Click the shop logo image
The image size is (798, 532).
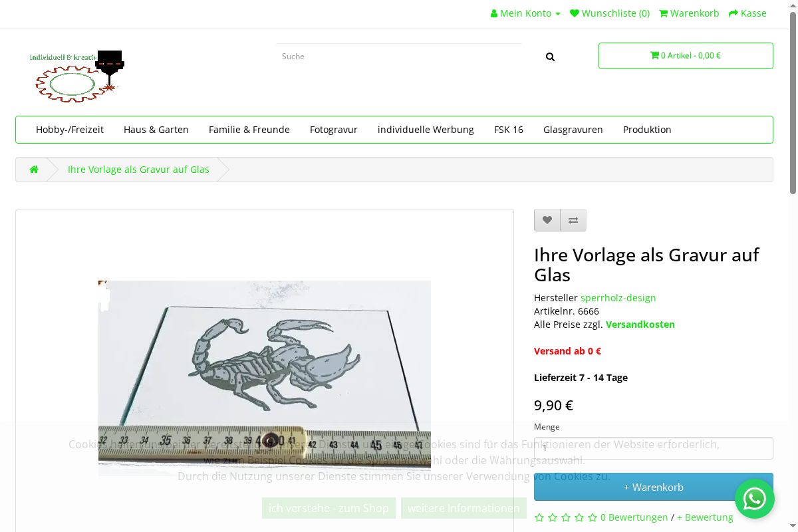point(77,76)
